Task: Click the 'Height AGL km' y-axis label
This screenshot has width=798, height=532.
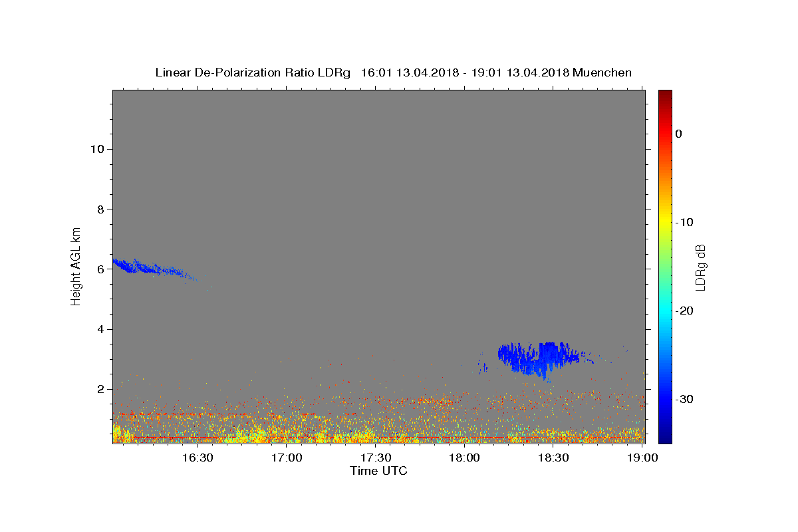Action: coord(76,266)
